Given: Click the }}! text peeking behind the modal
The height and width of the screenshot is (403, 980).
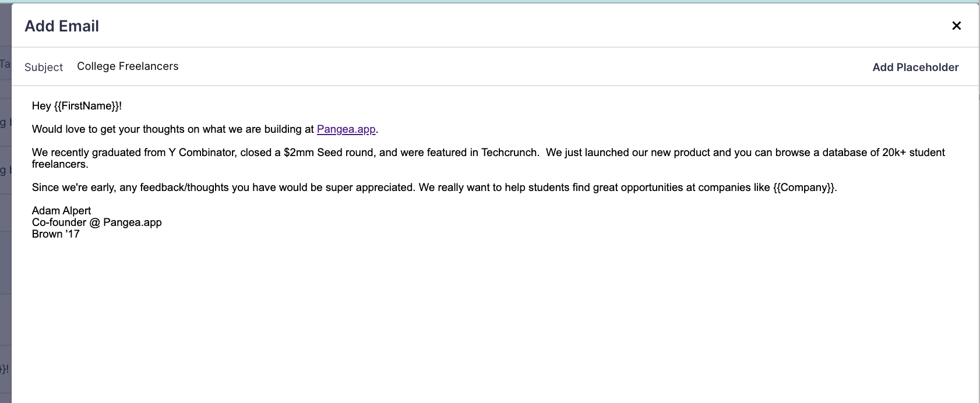Looking at the screenshot, I should (5, 369).
